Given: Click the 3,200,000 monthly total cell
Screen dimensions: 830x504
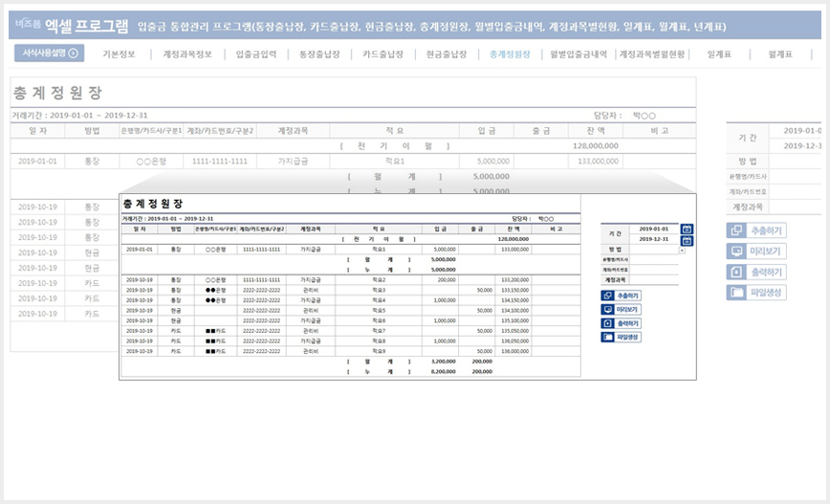Looking at the screenshot, I should point(444,362).
